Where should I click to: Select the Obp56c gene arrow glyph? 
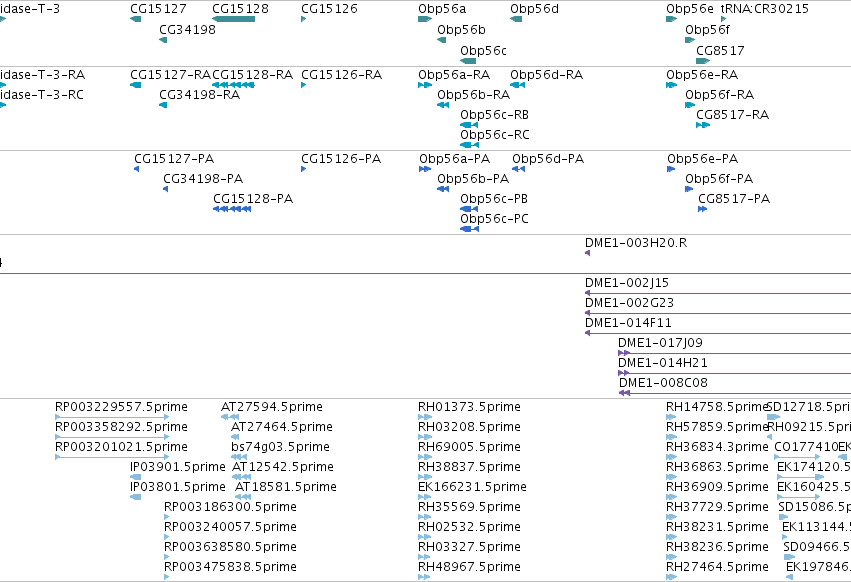[x=468, y=61]
